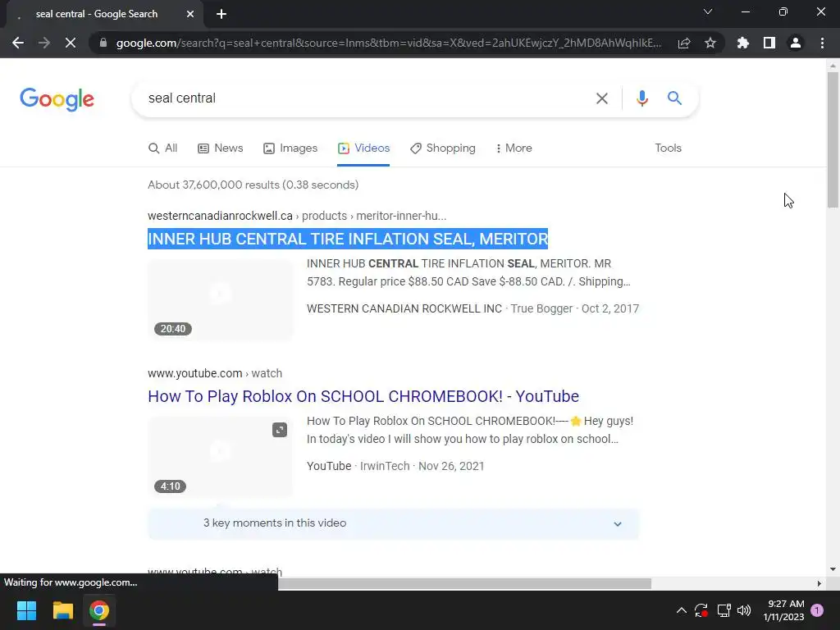
Task: Expand the Roblox video preview icon
Action: point(280,430)
